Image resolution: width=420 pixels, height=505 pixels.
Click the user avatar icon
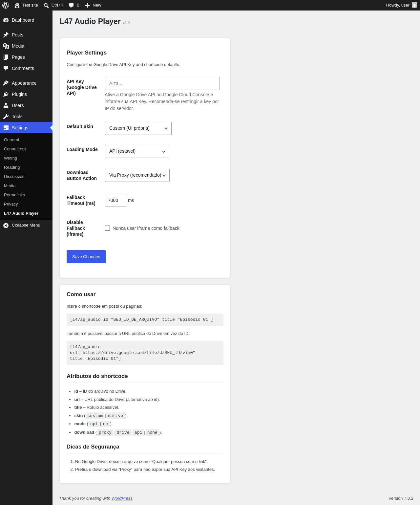click(414, 5)
